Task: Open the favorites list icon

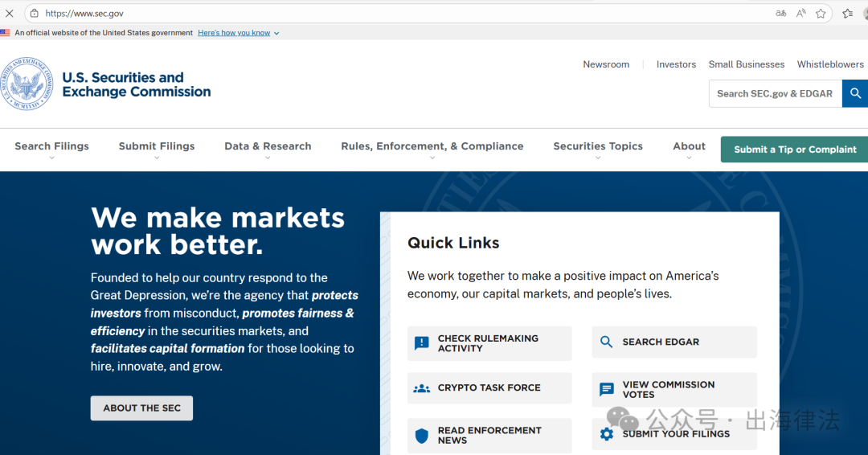Action: pos(848,14)
